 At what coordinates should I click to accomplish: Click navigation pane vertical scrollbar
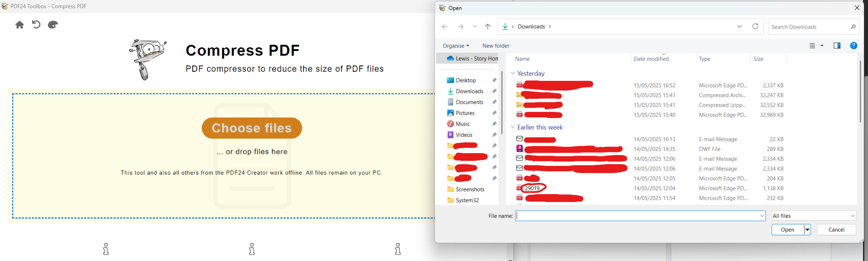(x=502, y=102)
